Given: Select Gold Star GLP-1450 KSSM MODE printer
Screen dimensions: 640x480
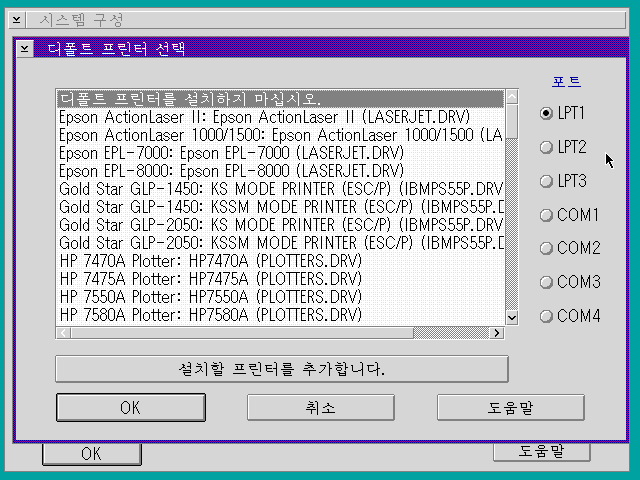Looking at the screenshot, I should 280,207.
